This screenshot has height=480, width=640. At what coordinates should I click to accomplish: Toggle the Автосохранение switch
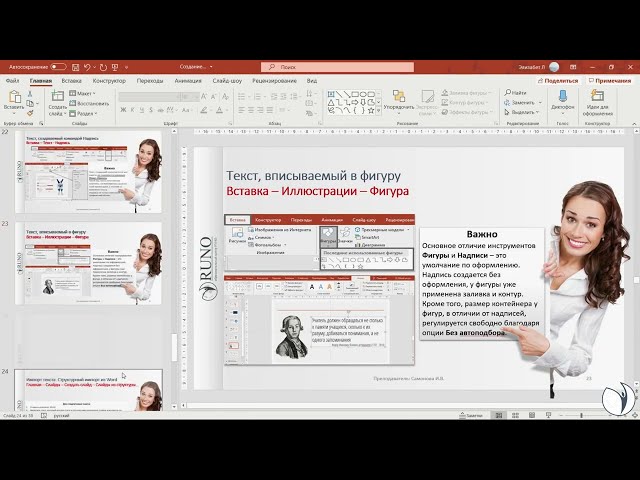[x=58, y=67]
